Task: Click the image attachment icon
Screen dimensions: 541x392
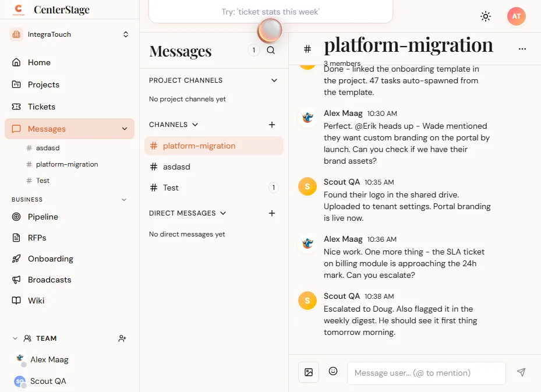Action: coord(309,371)
